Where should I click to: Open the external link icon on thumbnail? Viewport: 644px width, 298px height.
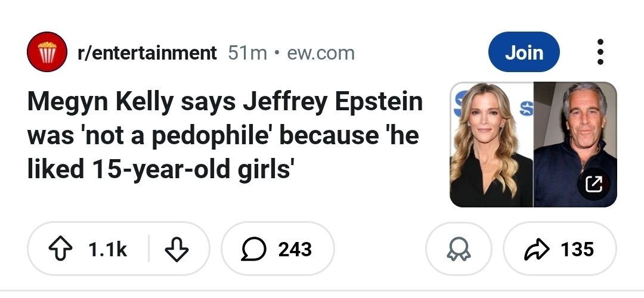tap(594, 185)
